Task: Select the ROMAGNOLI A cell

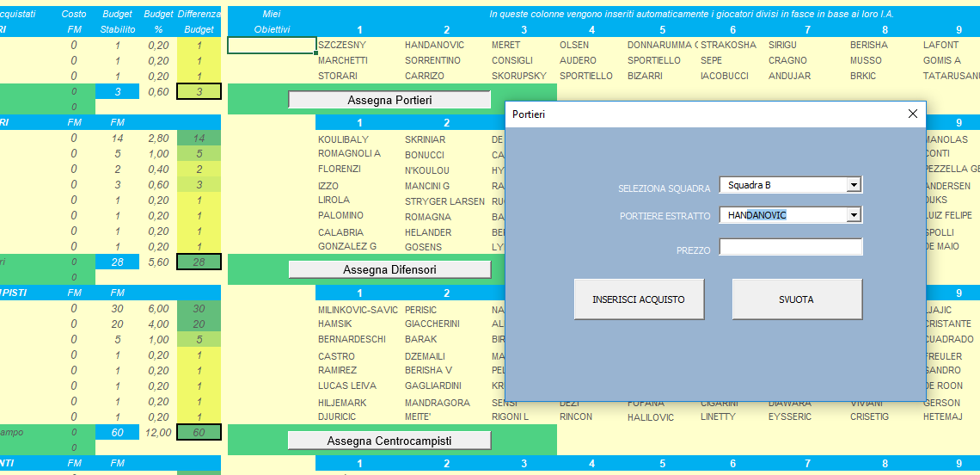Action: click(x=349, y=153)
